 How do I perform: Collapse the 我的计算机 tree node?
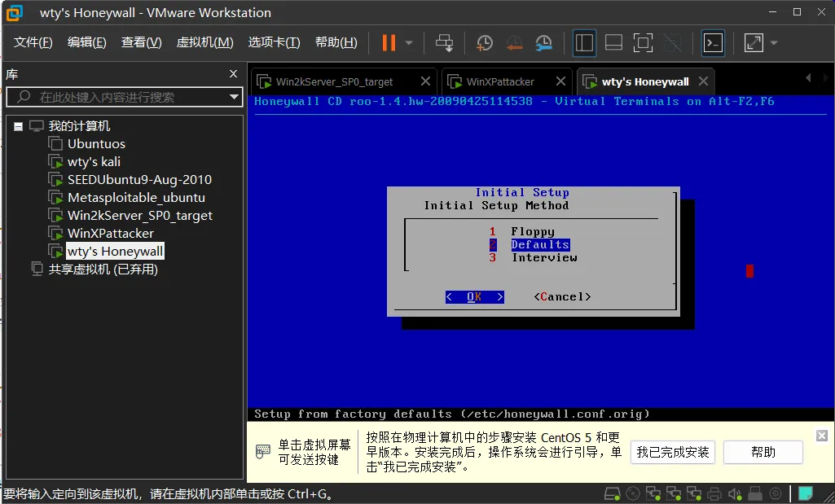coord(18,126)
